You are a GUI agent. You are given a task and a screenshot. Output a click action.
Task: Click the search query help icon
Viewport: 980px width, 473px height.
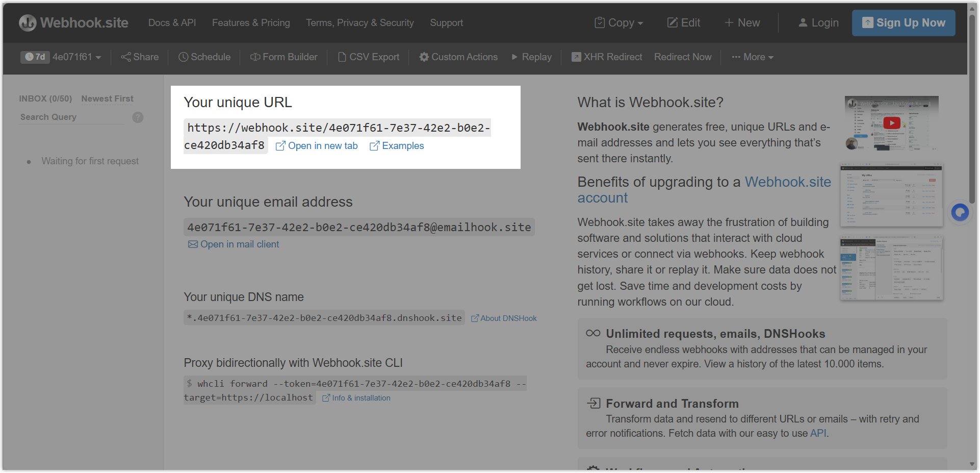138,117
